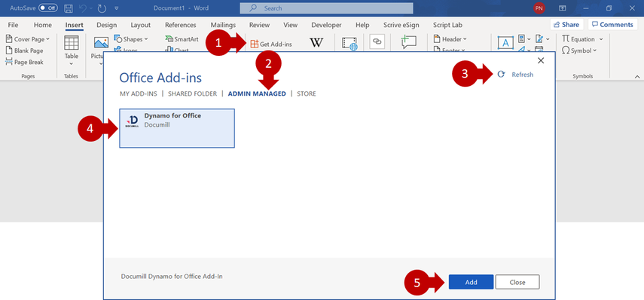Toggle the AutoSave switch
The image size is (644, 300).
48,8
